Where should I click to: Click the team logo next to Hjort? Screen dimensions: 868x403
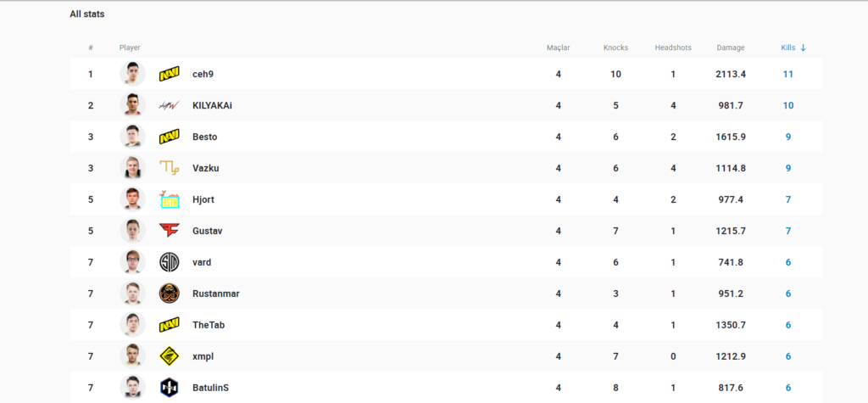click(170, 199)
